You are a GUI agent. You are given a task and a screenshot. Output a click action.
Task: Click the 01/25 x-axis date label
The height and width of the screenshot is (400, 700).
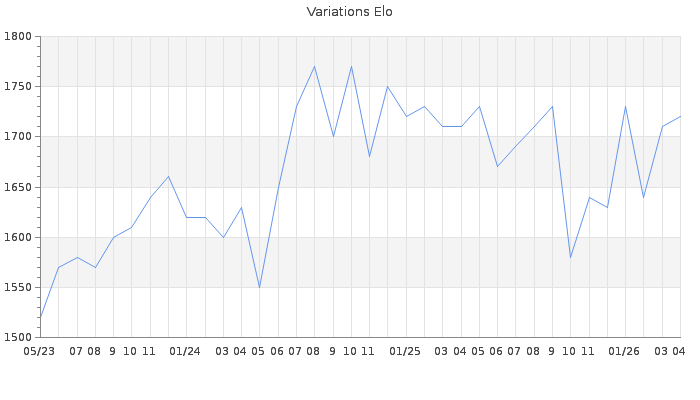pos(405,352)
